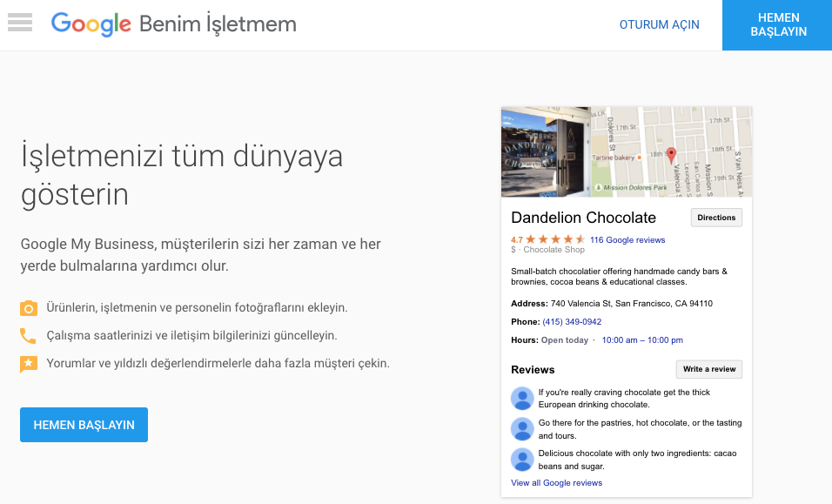Click the HEMEN BAŞLAYIN button in the header
Screen dimensions: 832x504
(x=777, y=25)
